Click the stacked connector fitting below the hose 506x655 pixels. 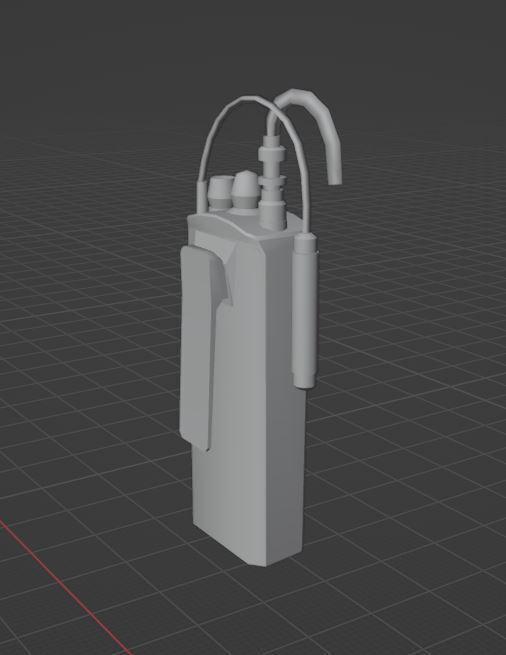(272, 182)
